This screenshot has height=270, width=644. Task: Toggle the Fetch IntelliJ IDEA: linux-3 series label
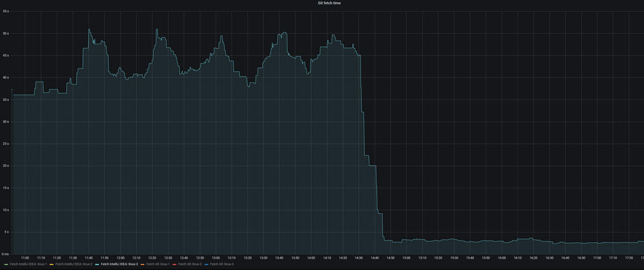click(119, 264)
